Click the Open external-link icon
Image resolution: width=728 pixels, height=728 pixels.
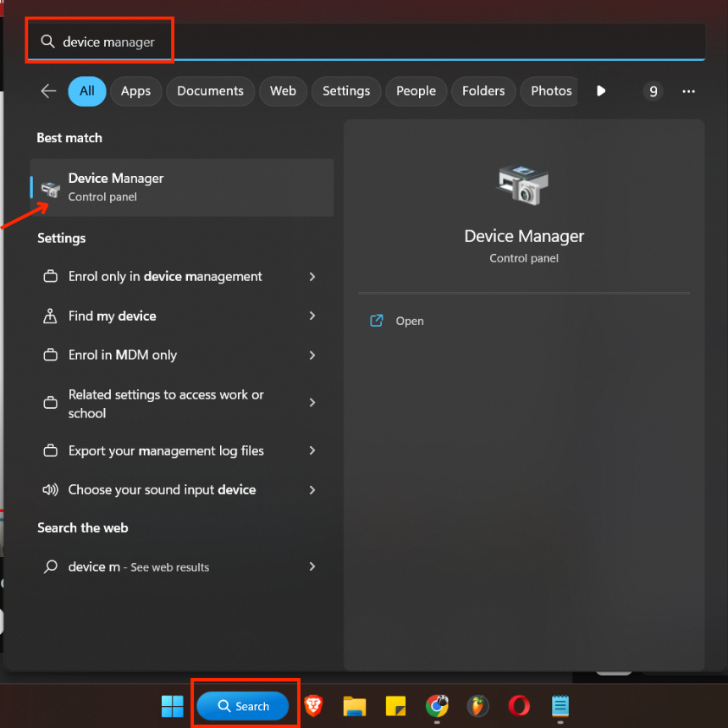coord(376,321)
